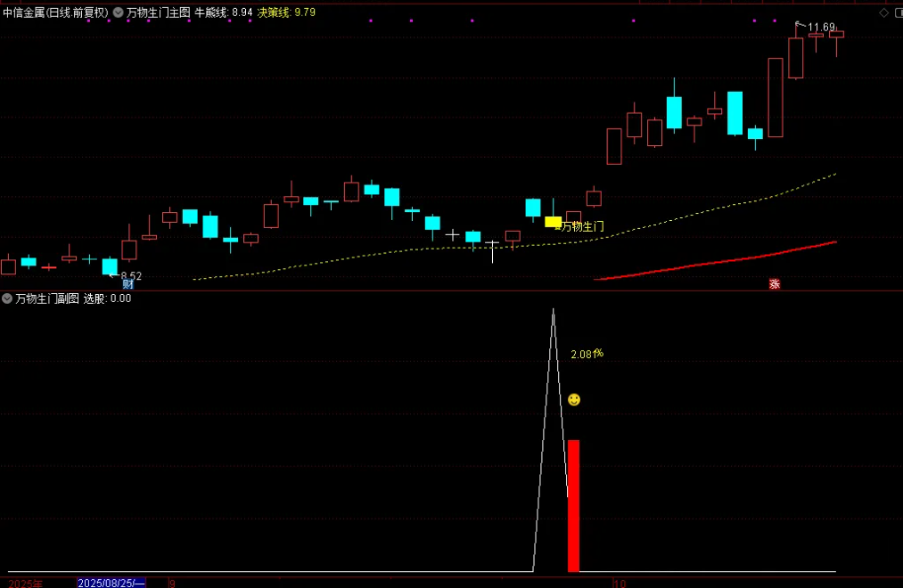Click the red 涨 marker icon

click(x=775, y=284)
